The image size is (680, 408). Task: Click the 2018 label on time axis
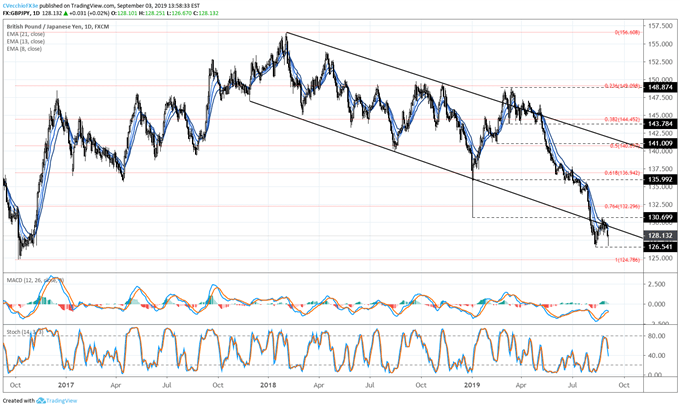click(268, 385)
